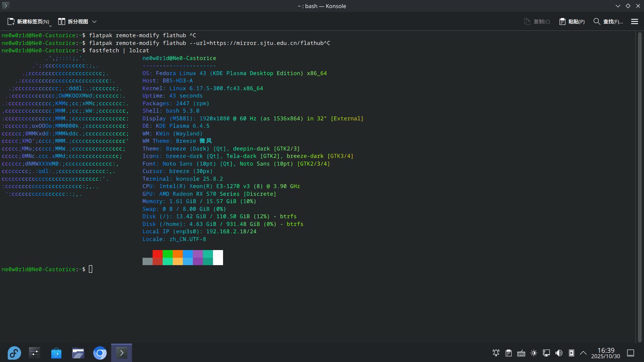The image size is (644, 362).
Task: Open clipboard manager tray icon
Action: point(508,353)
